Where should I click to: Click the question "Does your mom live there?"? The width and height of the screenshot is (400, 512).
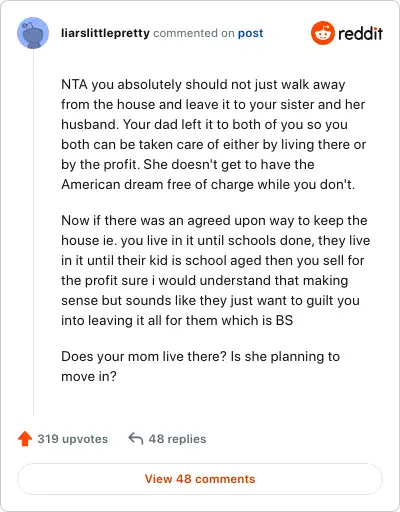144,356
